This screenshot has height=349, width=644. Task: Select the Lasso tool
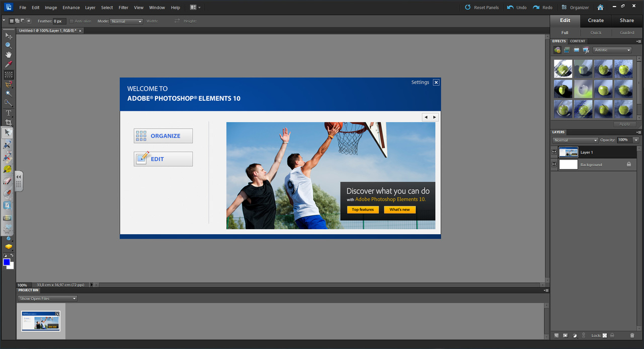(9, 84)
